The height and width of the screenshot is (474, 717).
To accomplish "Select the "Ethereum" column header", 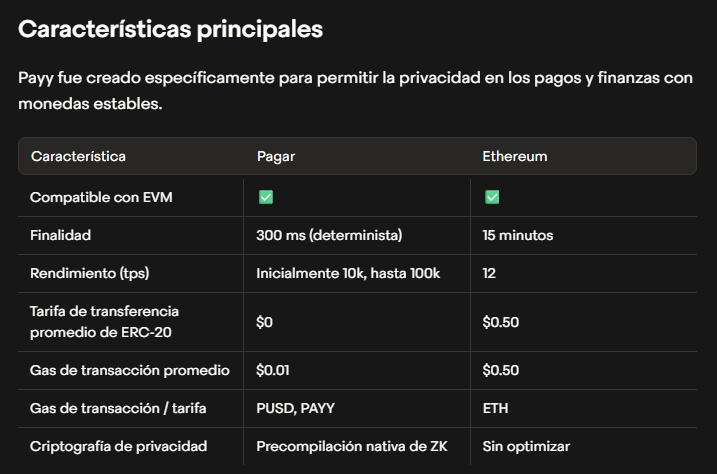I will pyautogui.click(x=514, y=157).
